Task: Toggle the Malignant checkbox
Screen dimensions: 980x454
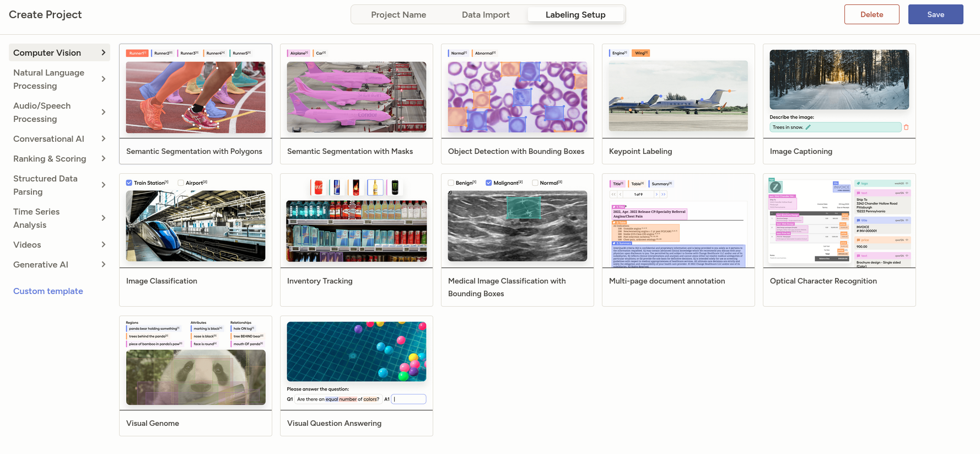Action: pos(489,183)
